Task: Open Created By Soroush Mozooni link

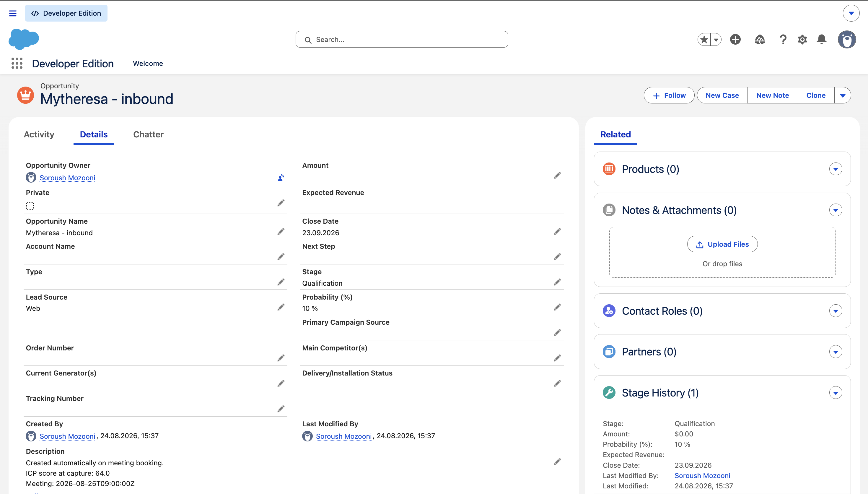Action: coord(67,436)
